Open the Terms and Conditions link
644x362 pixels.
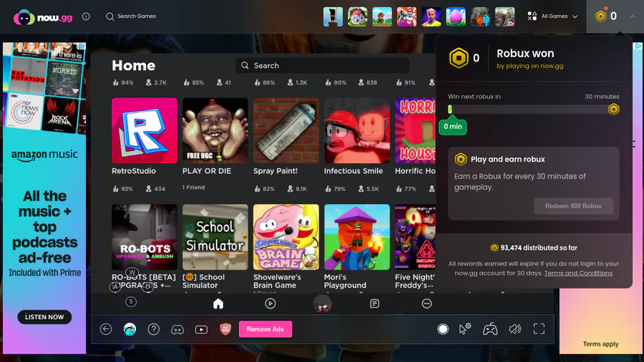pyautogui.click(x=578, y=273)
